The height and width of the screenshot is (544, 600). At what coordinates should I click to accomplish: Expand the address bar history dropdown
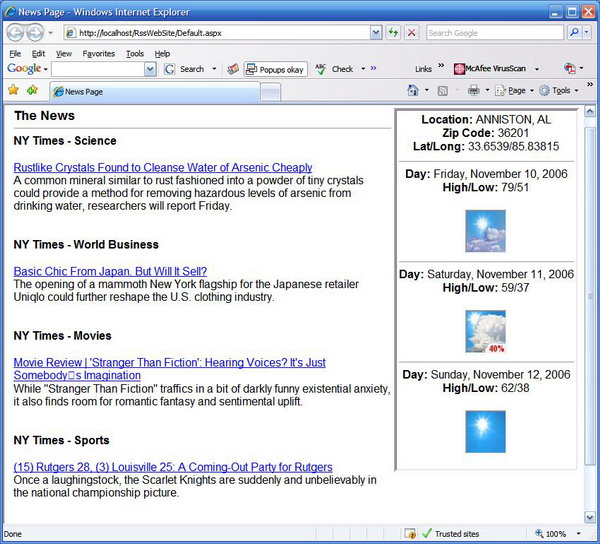[x=376, y=33]
